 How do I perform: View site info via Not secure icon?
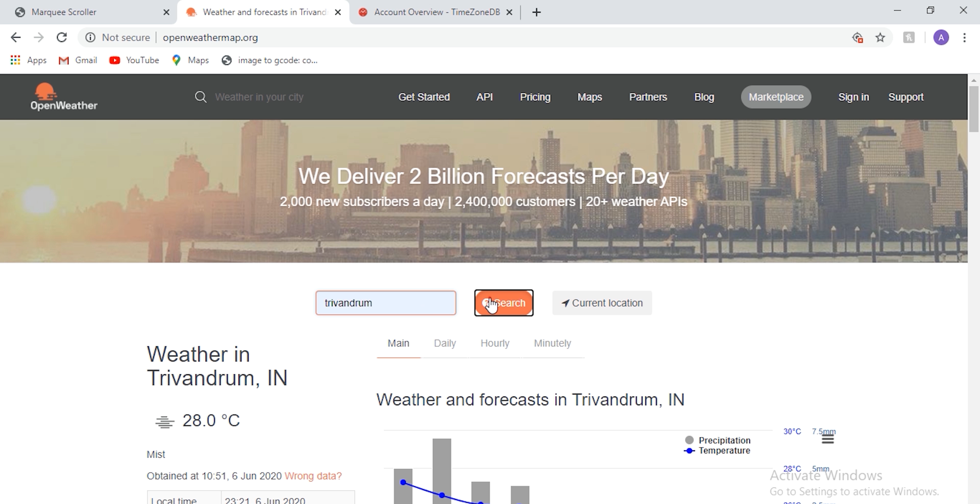pos(90,37)
